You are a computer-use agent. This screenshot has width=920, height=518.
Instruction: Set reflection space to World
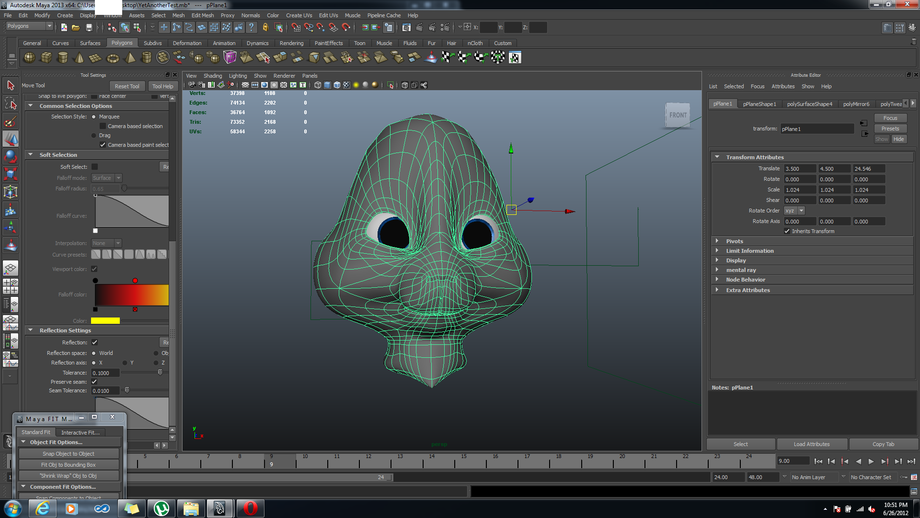point(94,353)
